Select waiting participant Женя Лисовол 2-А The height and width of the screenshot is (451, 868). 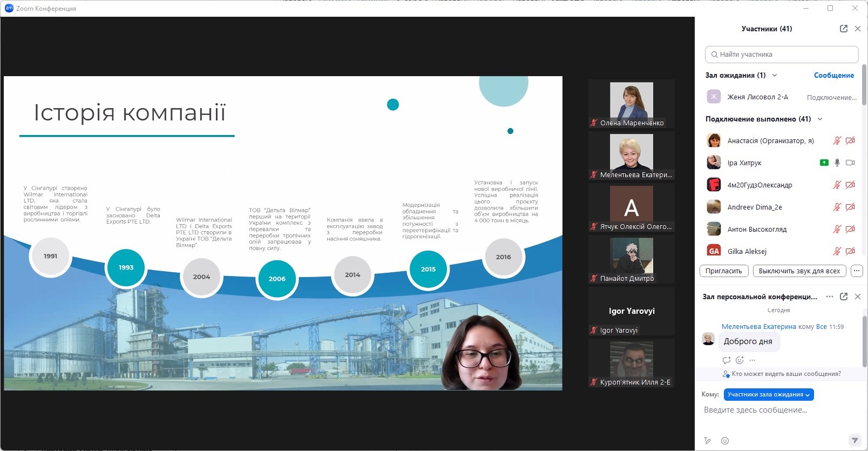[782, 97]
